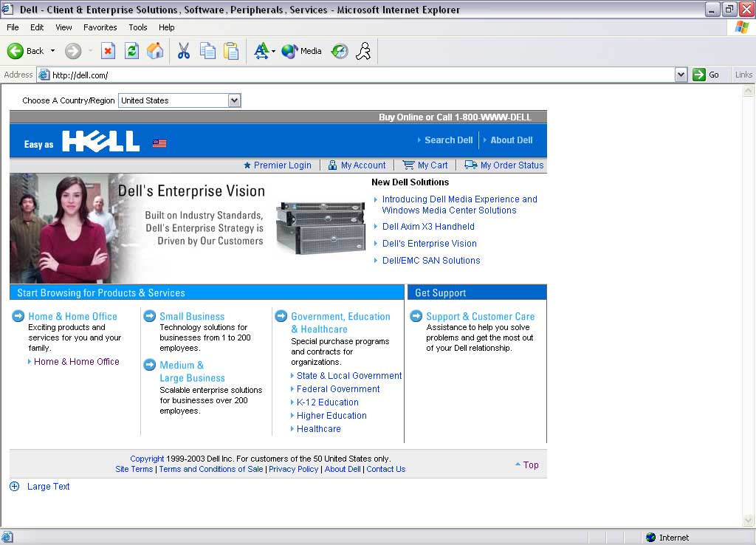Open the Copyright footer link
Screen dimensions: 756x545
pos(147,458)
